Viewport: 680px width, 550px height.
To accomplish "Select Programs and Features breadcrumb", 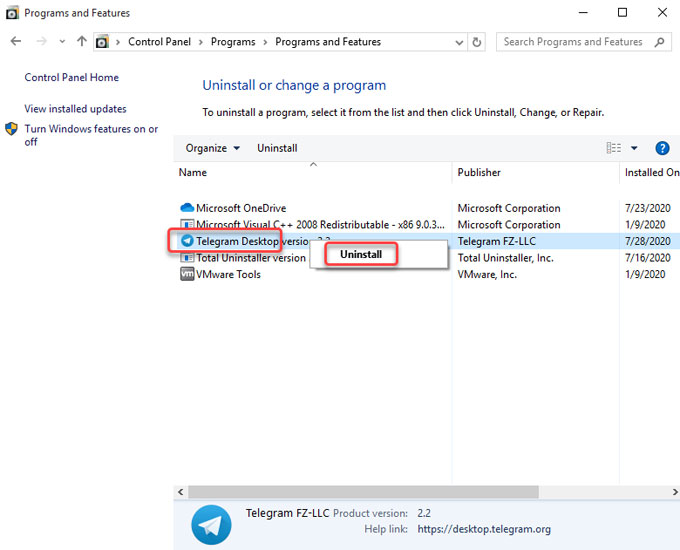I will click(x=328, y=42).
